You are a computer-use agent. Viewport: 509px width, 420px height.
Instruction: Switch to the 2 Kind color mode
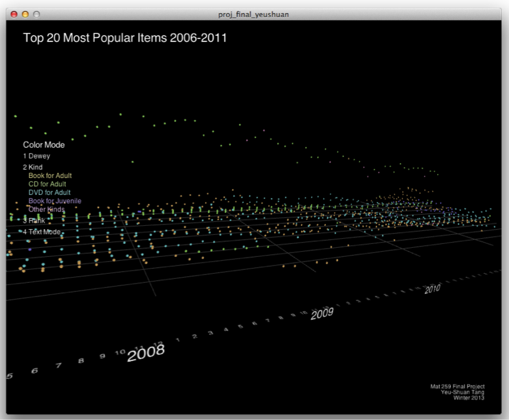(x=33, y=167)
